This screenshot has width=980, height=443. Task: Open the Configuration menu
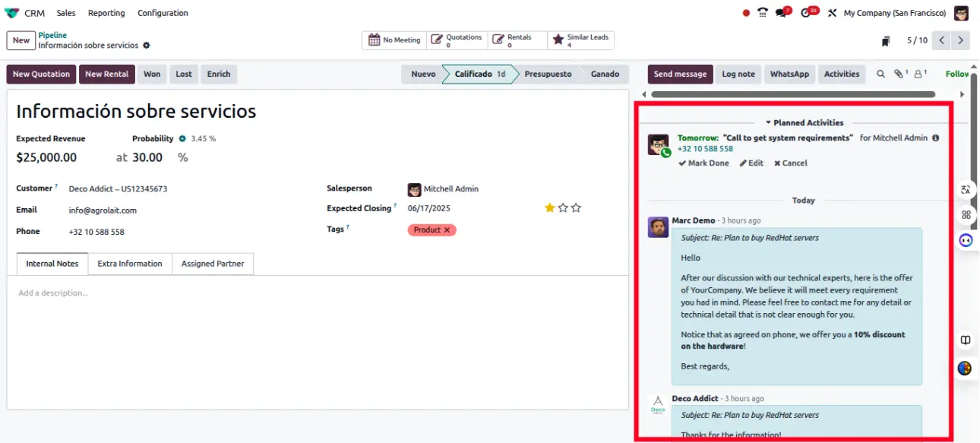(x=163, y=13)
